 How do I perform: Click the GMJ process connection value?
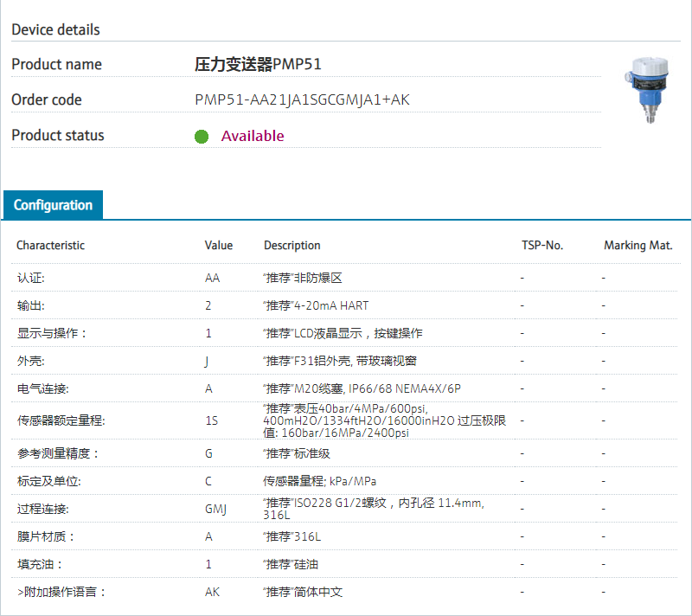(x=215, y=509)
